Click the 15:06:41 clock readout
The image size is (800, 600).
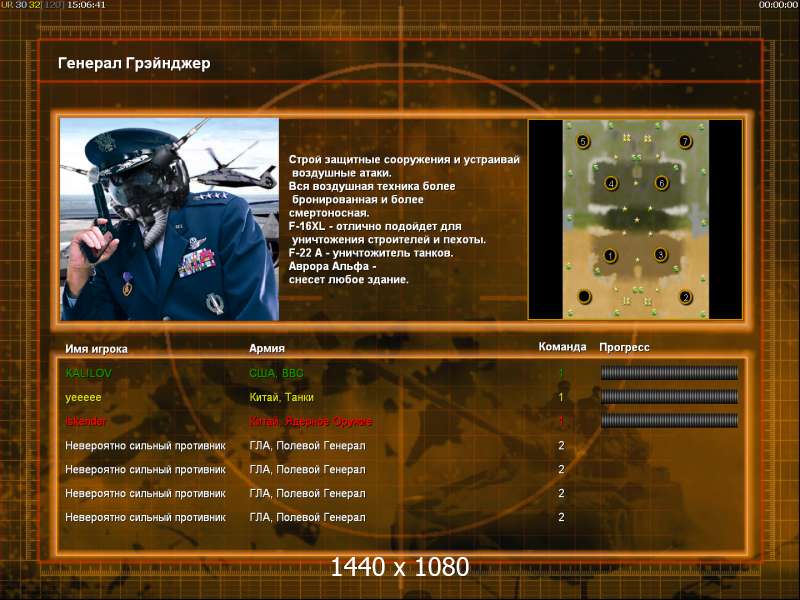coord(86,5)
